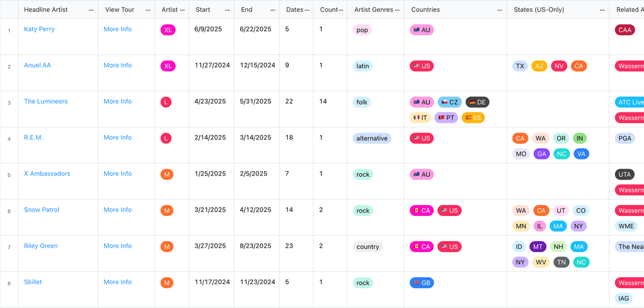644x308 pixels.
Task: Click the alternative genre tag for R.E.M.
Action: [372, 138]
